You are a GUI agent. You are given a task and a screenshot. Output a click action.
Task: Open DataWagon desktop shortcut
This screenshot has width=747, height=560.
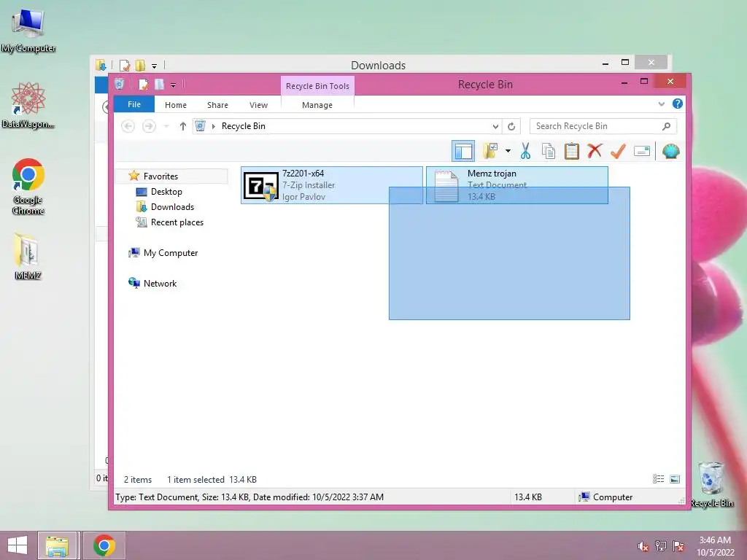[28, 105]
